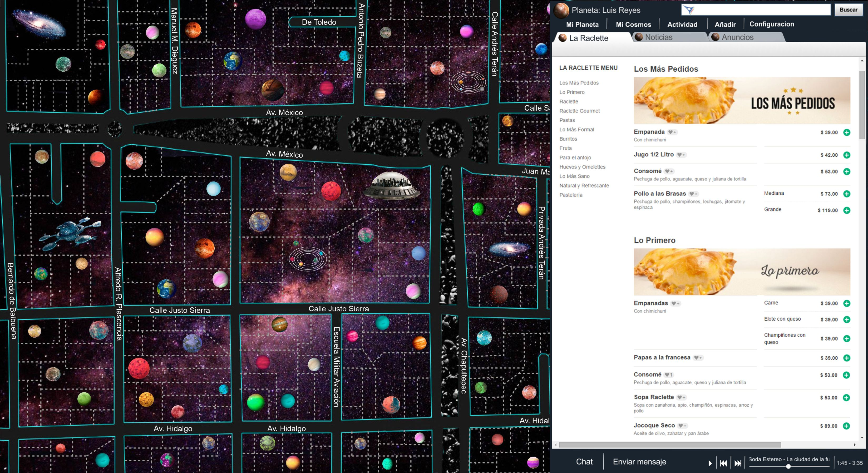Add Sopa Raclette to order

click(x=846, y=397)
